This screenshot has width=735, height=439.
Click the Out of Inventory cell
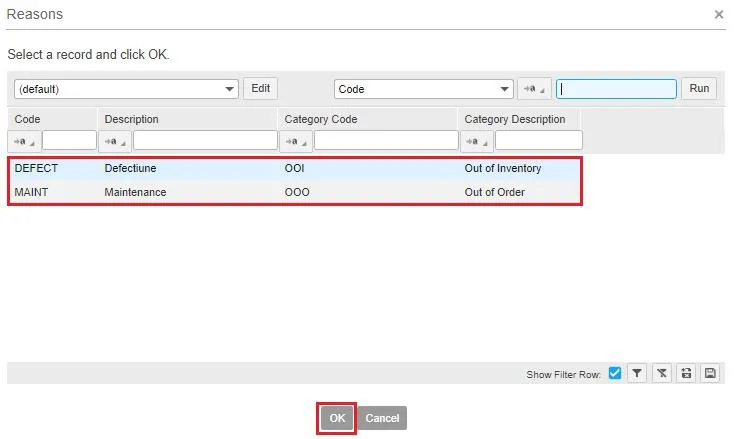(502, 169)
